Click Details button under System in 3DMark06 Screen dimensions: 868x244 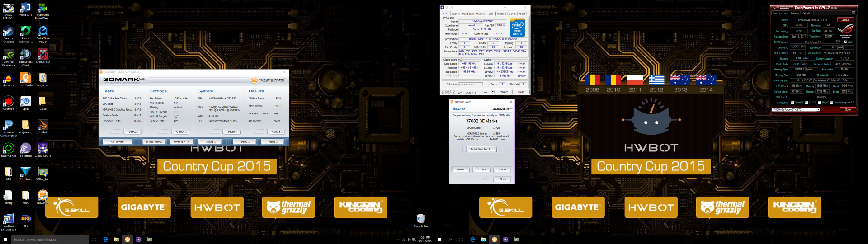[232, 131]
